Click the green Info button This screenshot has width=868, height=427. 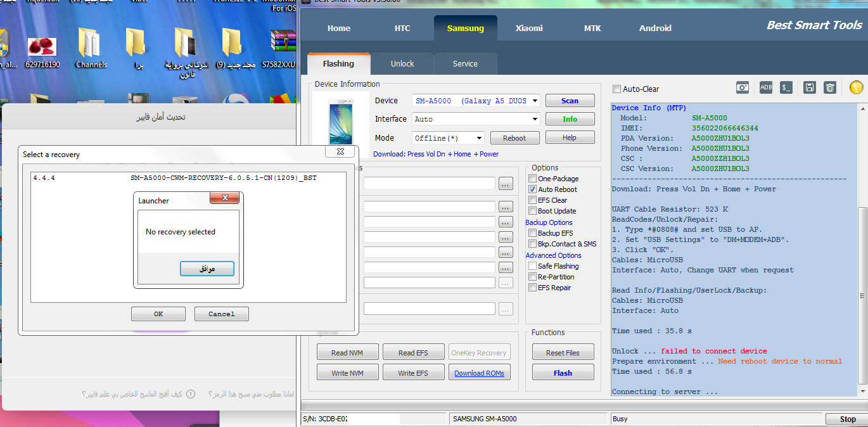click(x=570, y=119)
